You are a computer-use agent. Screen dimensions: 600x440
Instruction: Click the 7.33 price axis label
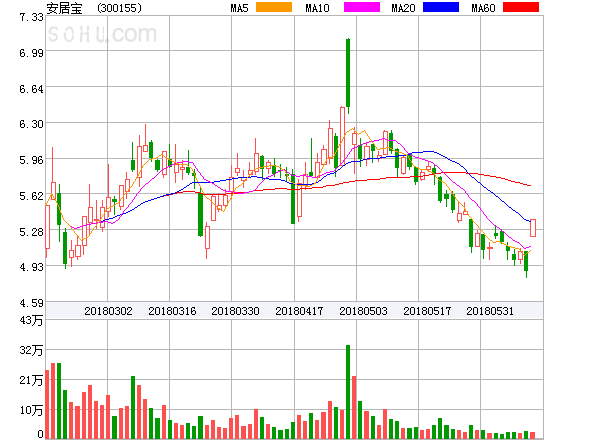(x=31, y=17)
